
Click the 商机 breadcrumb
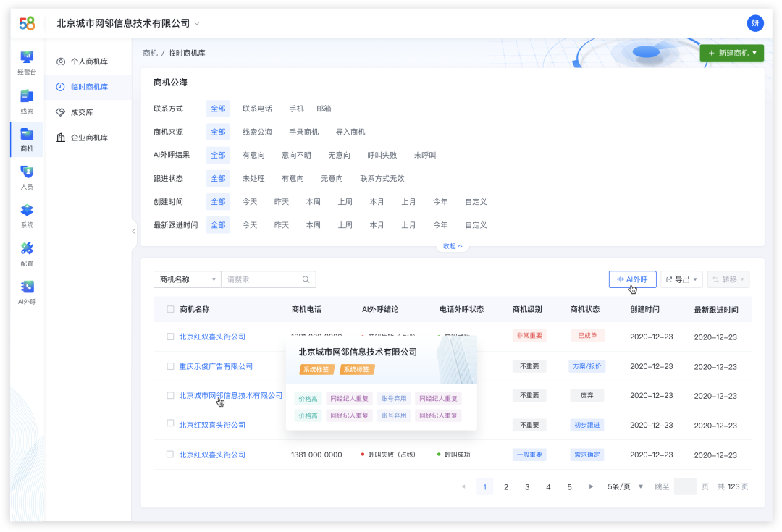(x=150, y=53)
